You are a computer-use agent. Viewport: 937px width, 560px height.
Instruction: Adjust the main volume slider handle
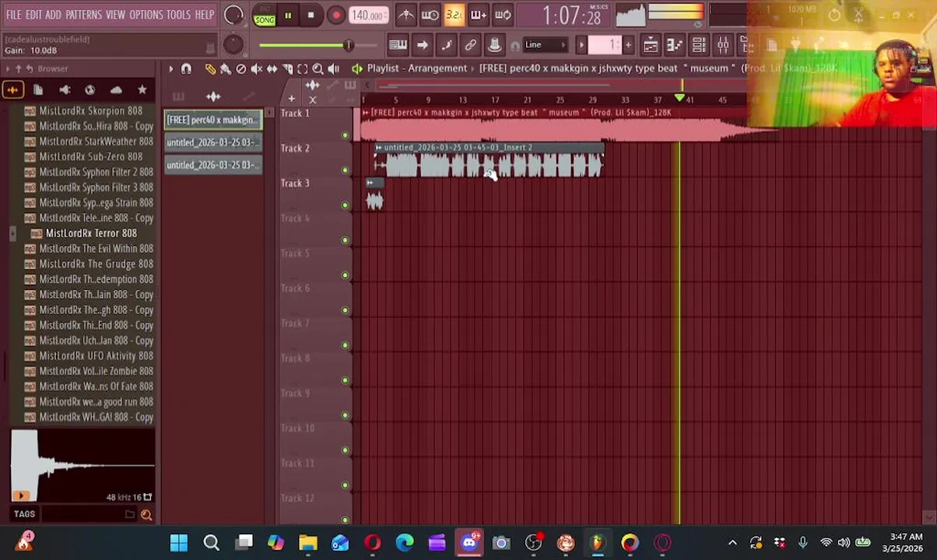pyautogui.click(x=349, y=46)
